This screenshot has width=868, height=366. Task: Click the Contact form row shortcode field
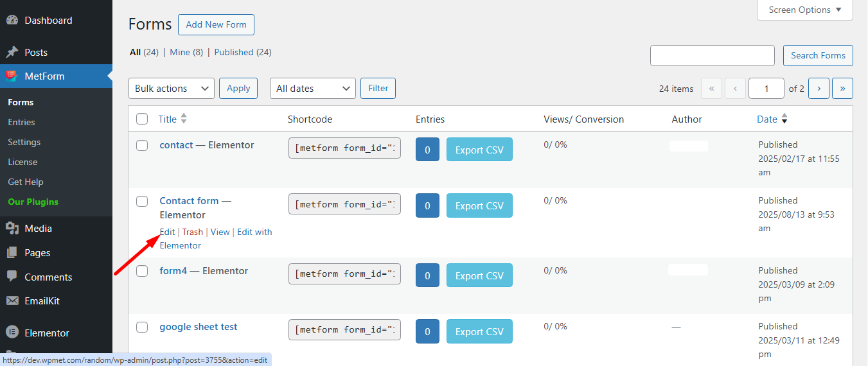[344, 204]
